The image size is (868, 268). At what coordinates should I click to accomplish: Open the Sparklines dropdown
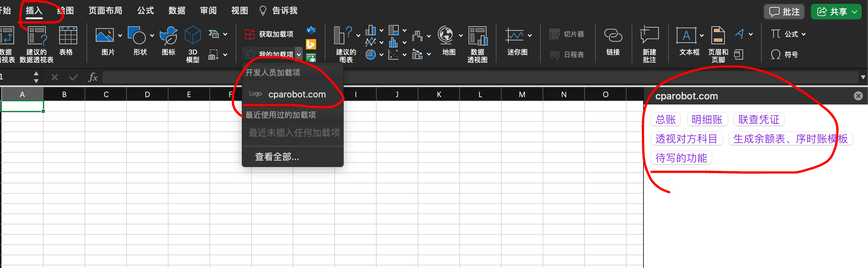pyautogui.click(x=530, y=35)
